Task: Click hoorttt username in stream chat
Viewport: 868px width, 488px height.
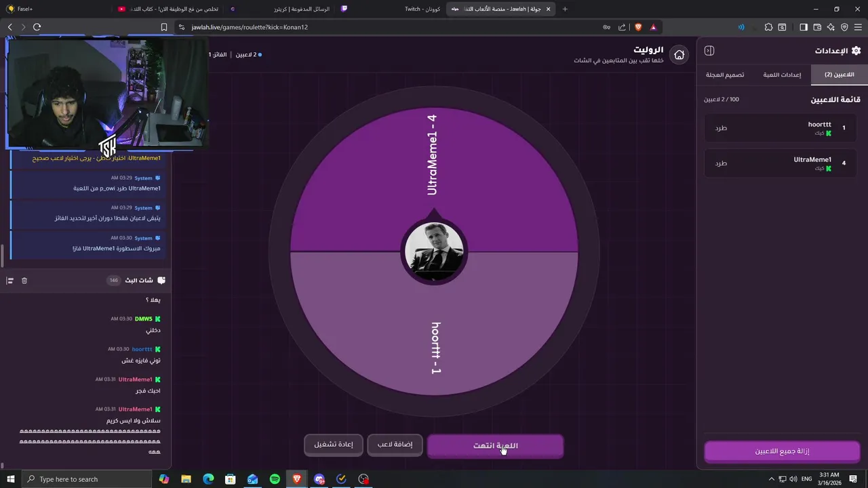Action: tap(142, 349)
